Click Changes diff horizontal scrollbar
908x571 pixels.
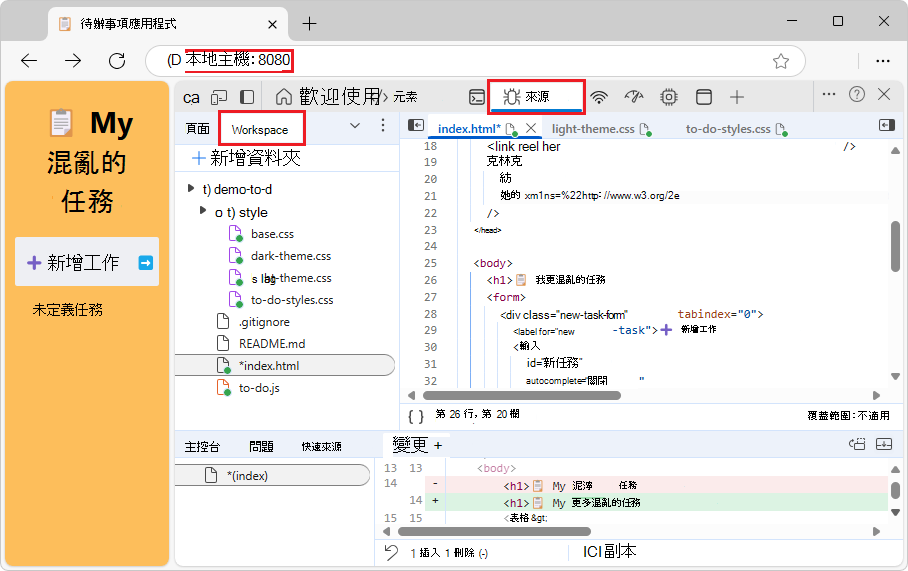click(x=494, y=532)
